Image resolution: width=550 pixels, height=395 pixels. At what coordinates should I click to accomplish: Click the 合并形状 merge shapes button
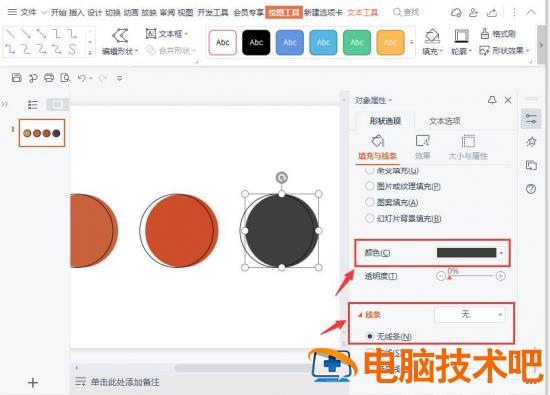[x=170, y=51]
